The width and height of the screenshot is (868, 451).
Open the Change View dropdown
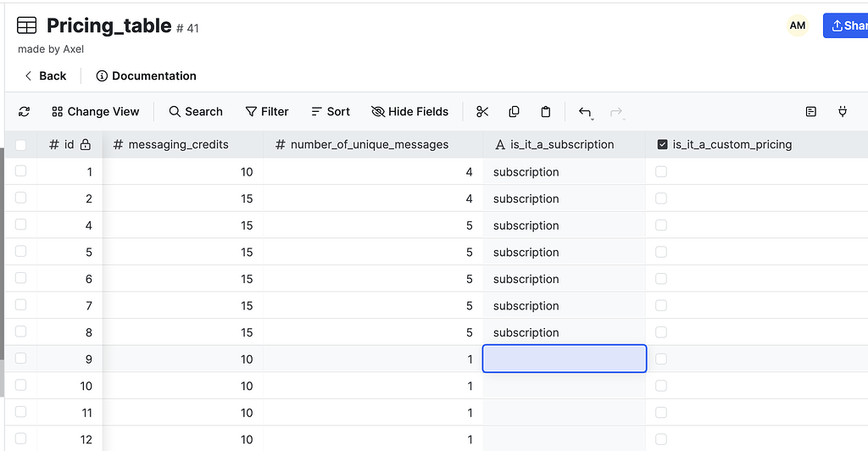pos(95,112)
